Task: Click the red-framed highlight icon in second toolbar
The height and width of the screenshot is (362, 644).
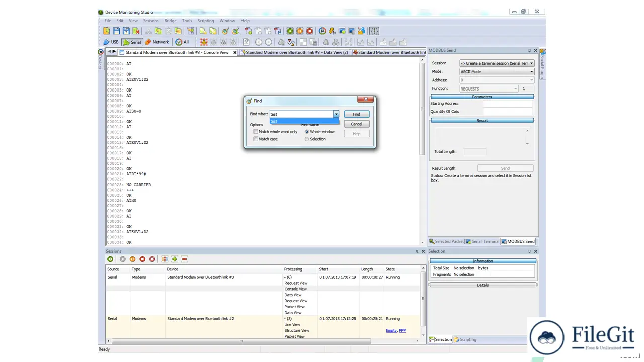Action: pos(204,42)
